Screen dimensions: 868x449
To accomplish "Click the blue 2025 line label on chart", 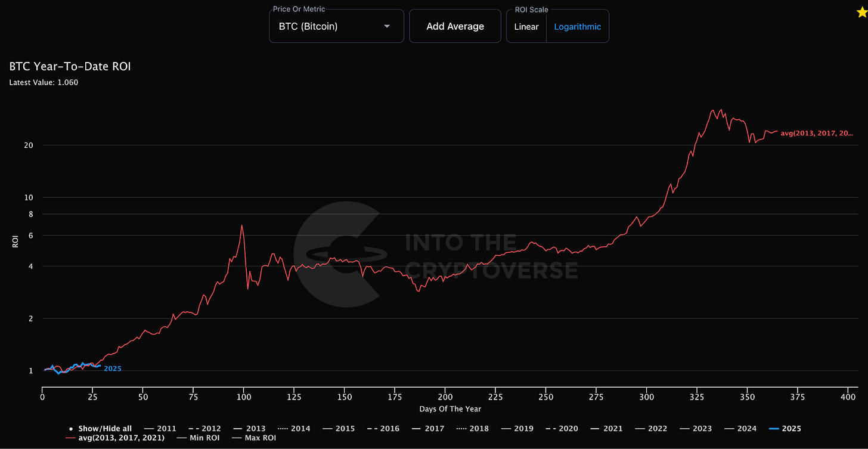I will 113,369.
